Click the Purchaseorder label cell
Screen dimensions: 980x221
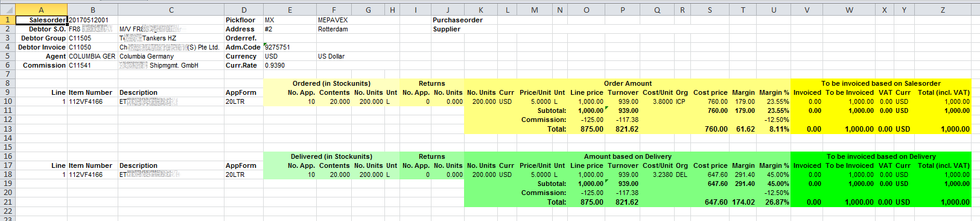tap(457, 20)
